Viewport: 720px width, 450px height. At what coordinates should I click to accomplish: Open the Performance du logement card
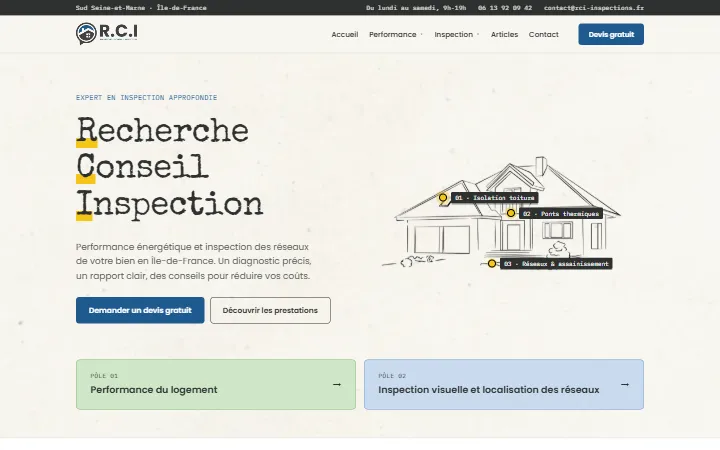[x=216, y=384]
